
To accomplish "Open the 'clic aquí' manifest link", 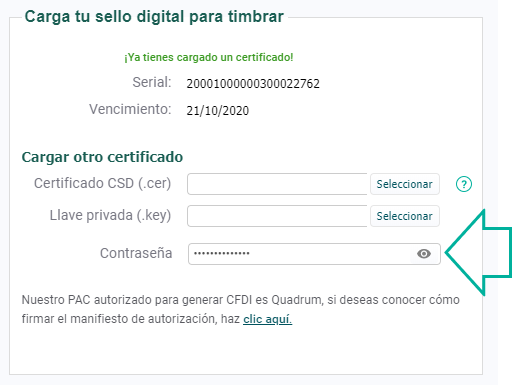I will (267, 319).
